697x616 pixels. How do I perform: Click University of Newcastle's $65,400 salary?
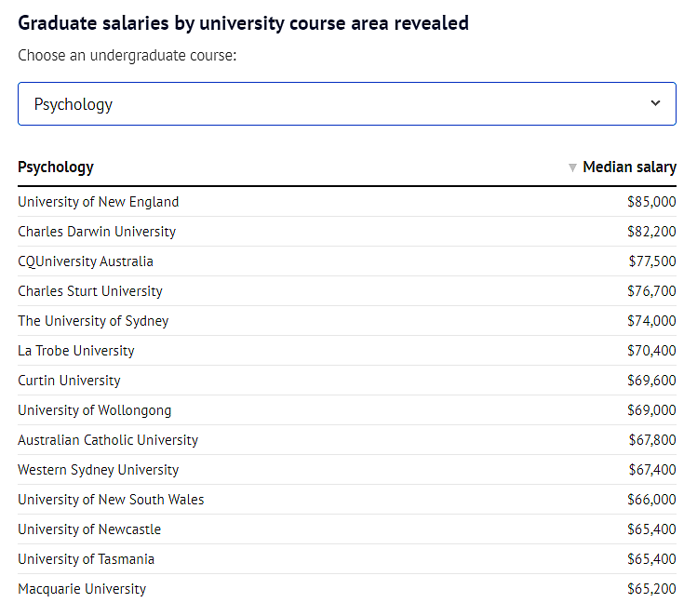pos(651,529)
